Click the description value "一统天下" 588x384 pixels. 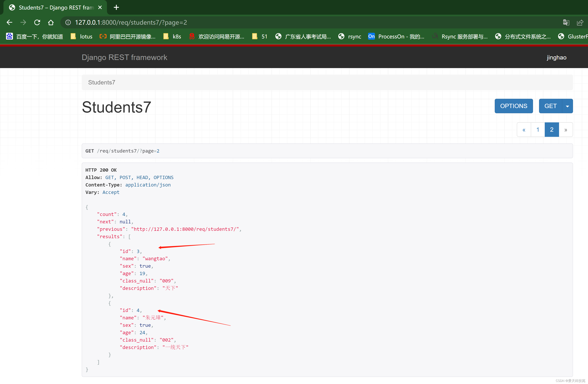[175, 347]
